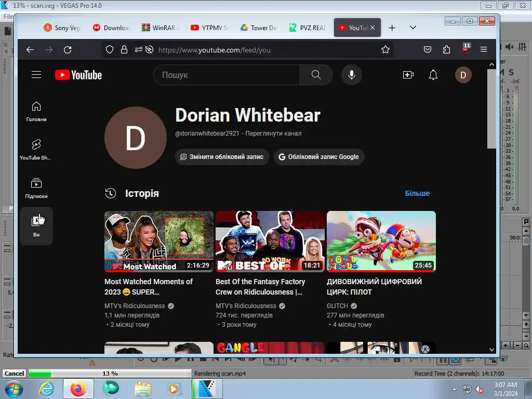
Task: Go to Головна in sidebar
Action: click(36, 112)
